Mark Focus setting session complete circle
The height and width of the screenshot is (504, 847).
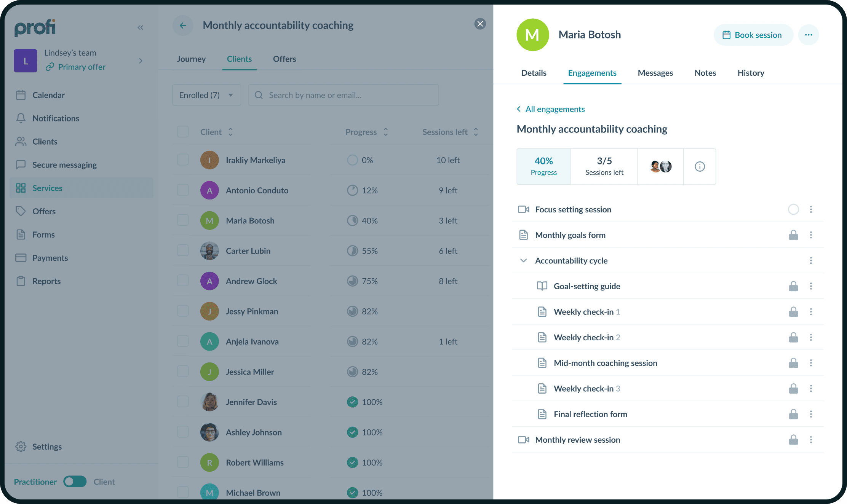click(x=793, y=209)
